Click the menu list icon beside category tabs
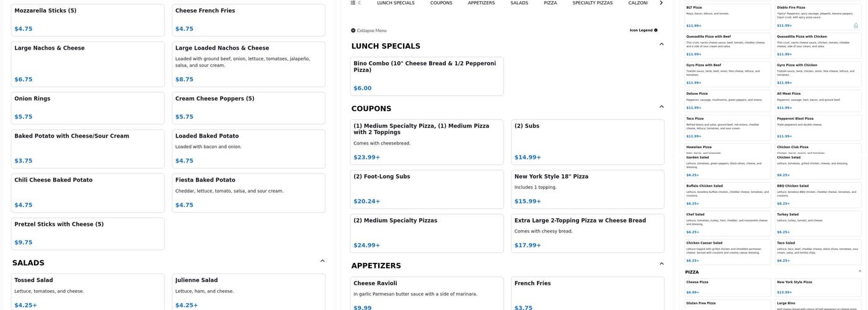Screen dimensions: 868x310 (353, 3)
